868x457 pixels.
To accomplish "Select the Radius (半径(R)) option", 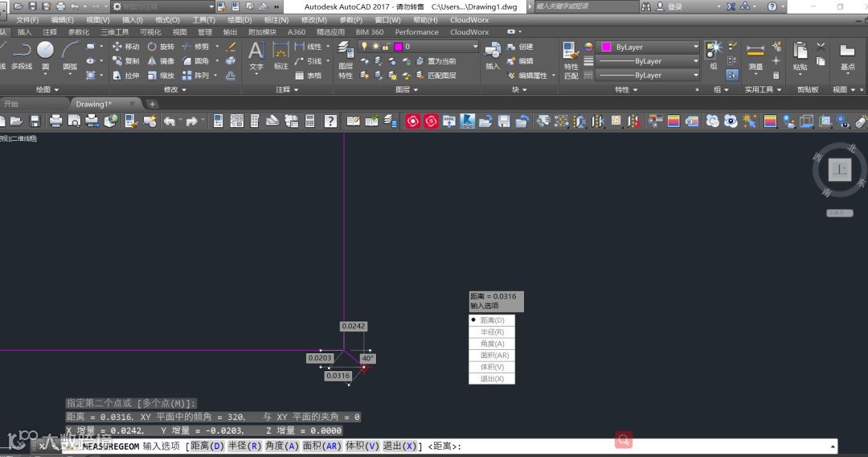I will [x=492, y=331].
